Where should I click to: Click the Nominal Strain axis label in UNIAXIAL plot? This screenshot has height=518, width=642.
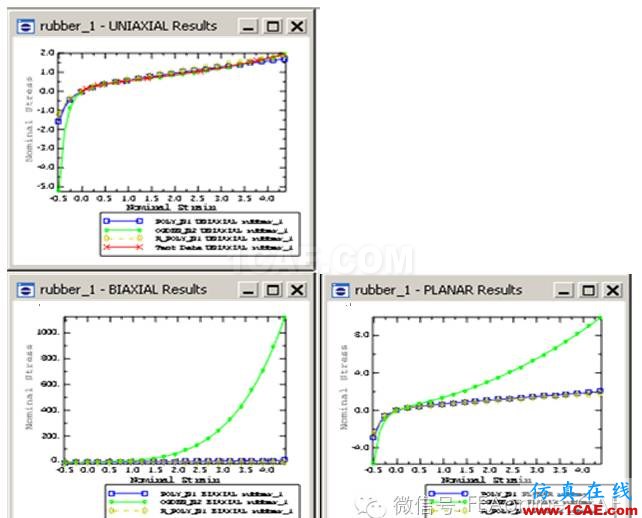tap(171, 207)
